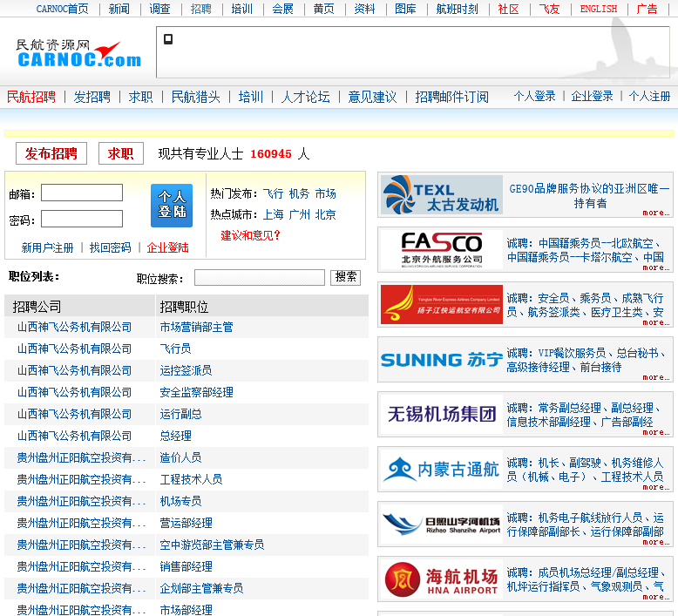Open the 海航机场 HNA Airport logo

point(442,579)
